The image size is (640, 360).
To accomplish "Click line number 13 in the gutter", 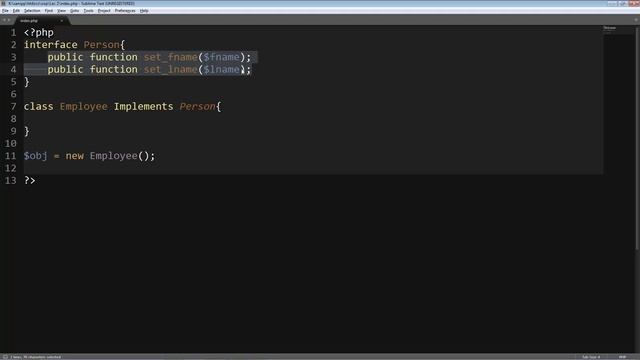I will coord(11,180).
